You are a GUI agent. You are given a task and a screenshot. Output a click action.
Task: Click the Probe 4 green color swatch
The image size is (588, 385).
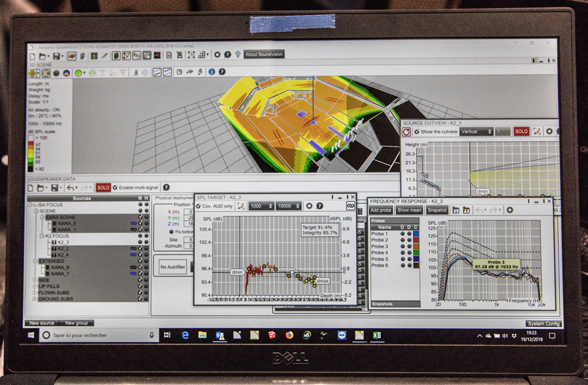[416, 253]
